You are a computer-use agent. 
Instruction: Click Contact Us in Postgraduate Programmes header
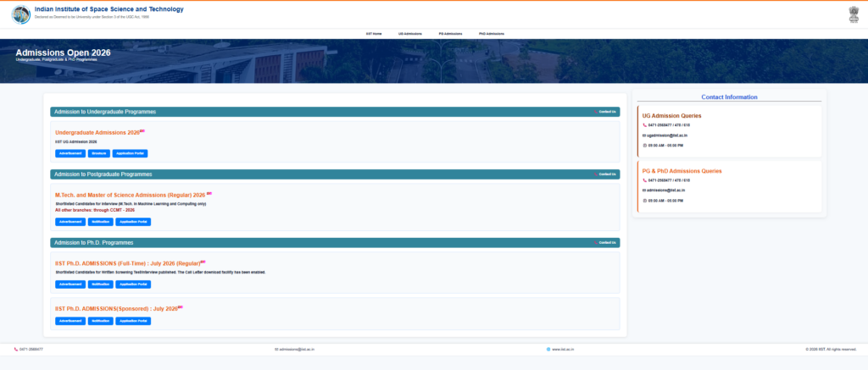pyautogui.click(x=604, y=174)
